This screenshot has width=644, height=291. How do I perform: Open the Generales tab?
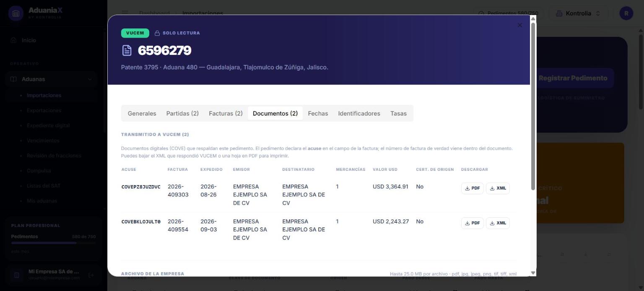point(142,113)
